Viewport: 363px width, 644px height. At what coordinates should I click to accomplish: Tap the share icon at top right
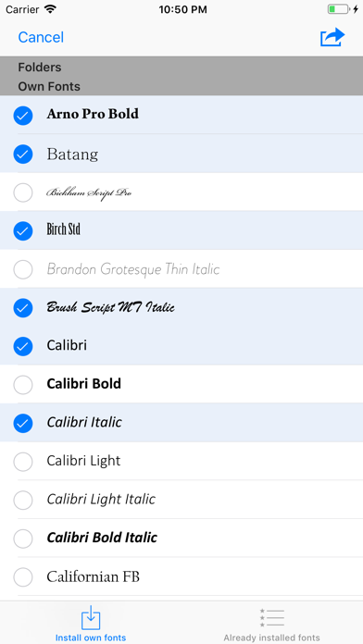(332, 37)
